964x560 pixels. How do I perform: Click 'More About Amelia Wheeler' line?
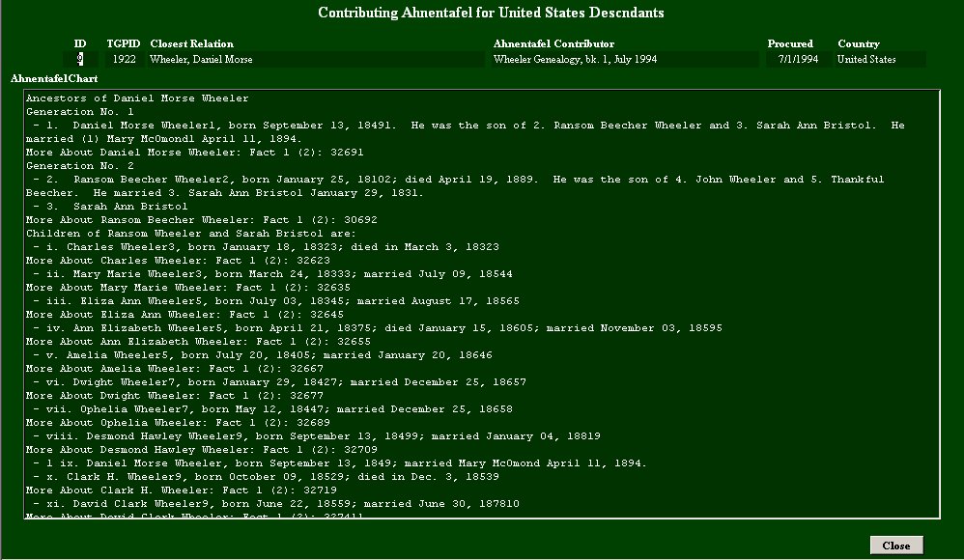(175, 369)
